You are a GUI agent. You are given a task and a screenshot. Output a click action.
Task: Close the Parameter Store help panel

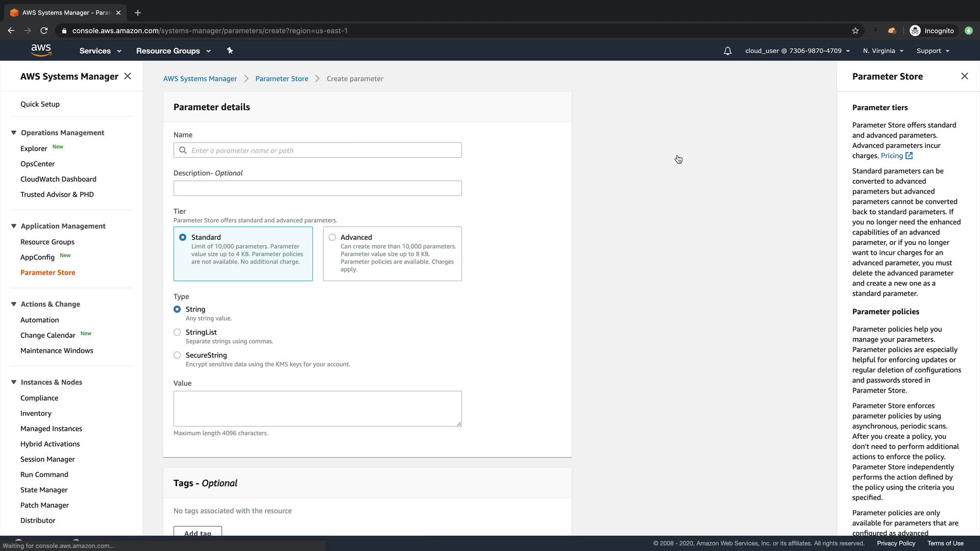click(964, 76)
